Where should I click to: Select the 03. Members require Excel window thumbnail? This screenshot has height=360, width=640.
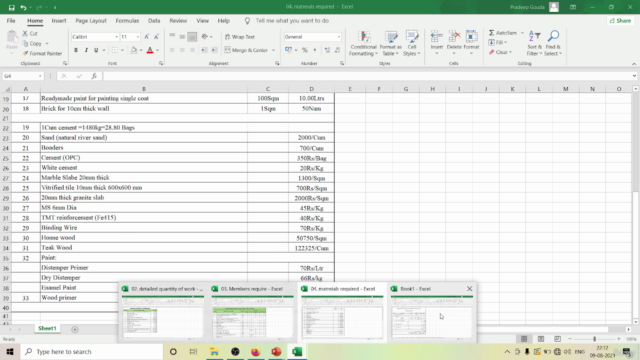tap(253, 313)
